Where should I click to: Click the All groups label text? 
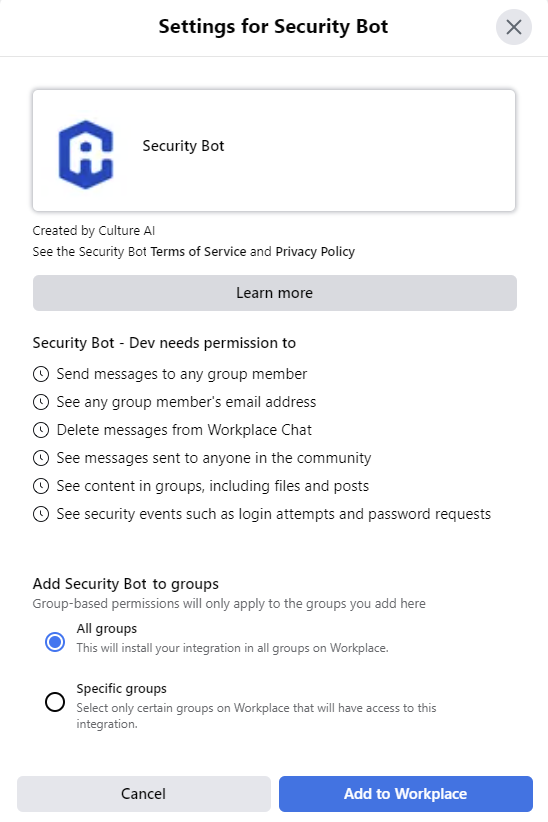107,629
